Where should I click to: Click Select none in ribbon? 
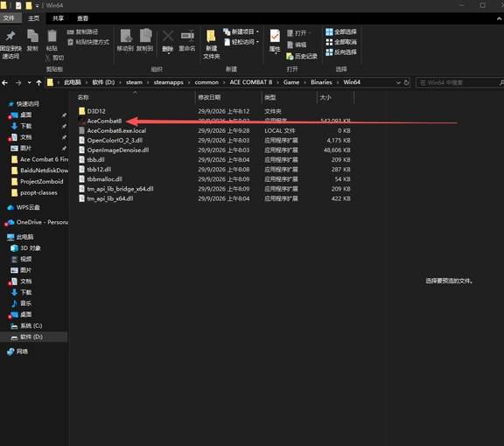tap(340, 42)
